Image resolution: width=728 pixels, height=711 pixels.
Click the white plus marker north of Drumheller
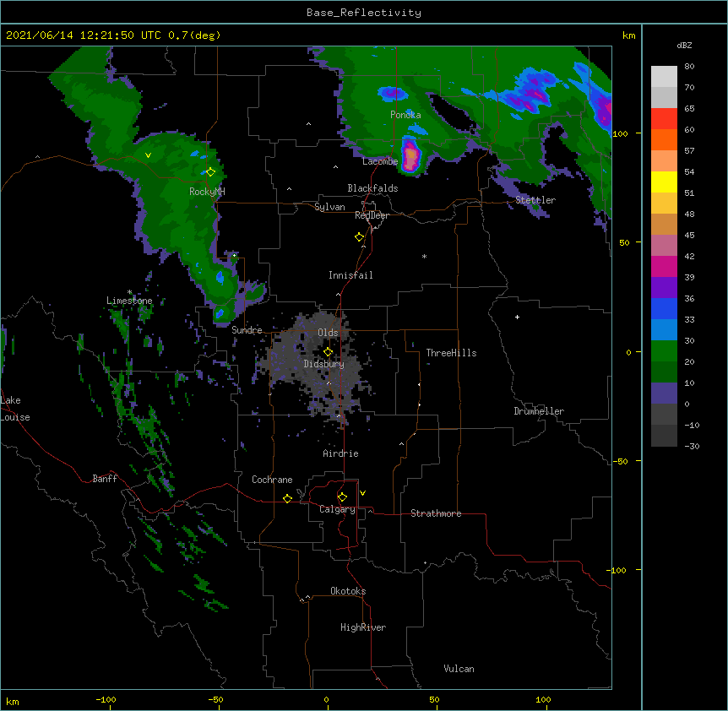[517, 317]
